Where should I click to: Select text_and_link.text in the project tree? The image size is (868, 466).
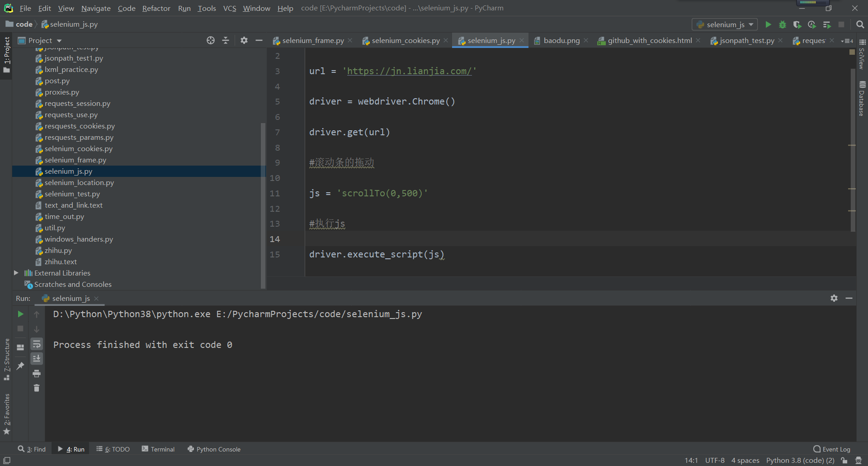click(73, 205)
